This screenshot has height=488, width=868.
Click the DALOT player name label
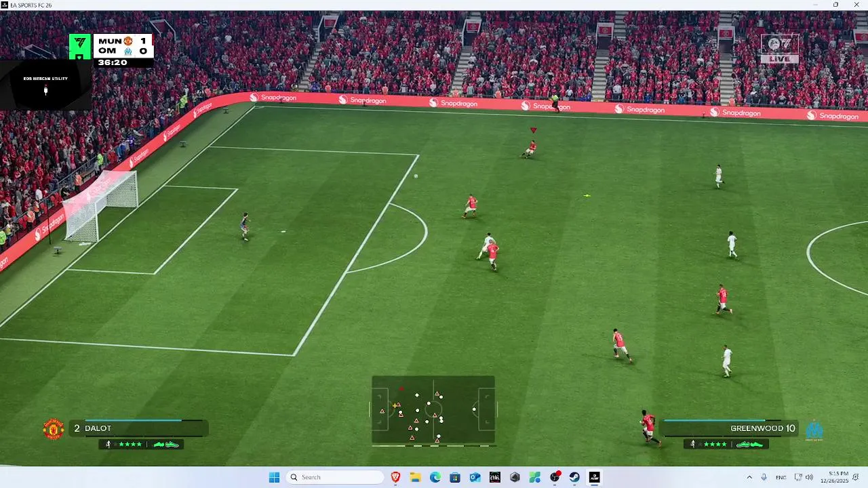click(98, 428)
